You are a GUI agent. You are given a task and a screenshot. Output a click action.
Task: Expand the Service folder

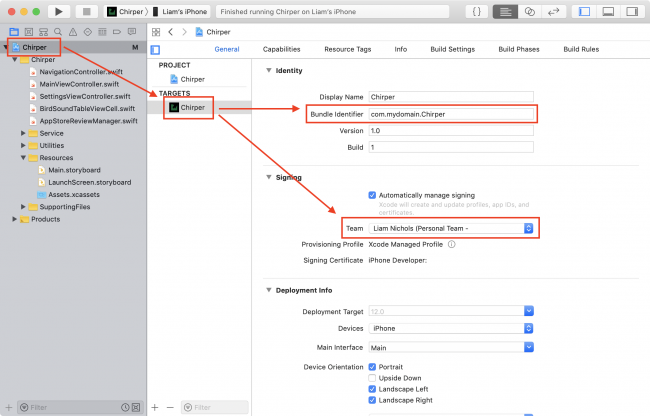[x=23, y=133]
